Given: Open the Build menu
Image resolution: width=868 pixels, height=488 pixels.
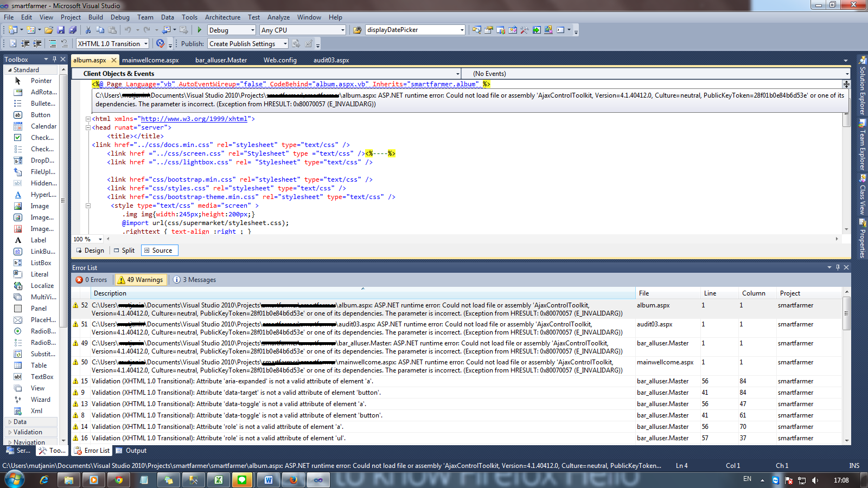Looking at the screenshot, I should (95, 17).
